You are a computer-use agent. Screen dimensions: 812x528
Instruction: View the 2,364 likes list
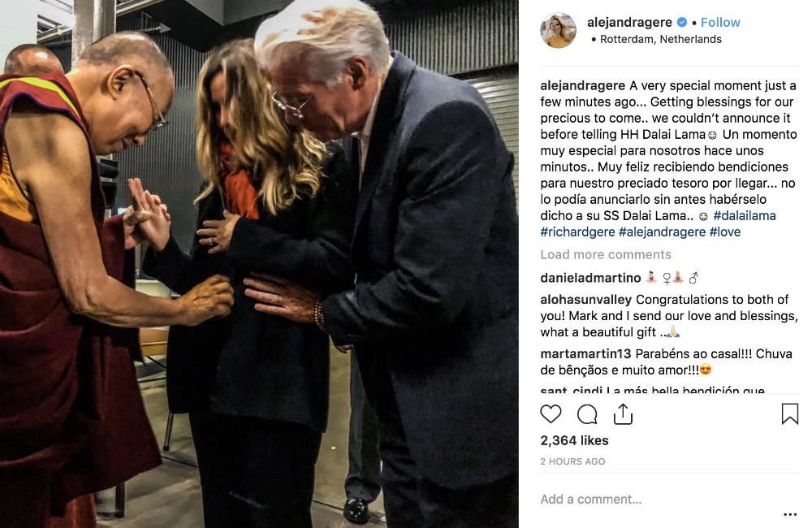point(574,440)
